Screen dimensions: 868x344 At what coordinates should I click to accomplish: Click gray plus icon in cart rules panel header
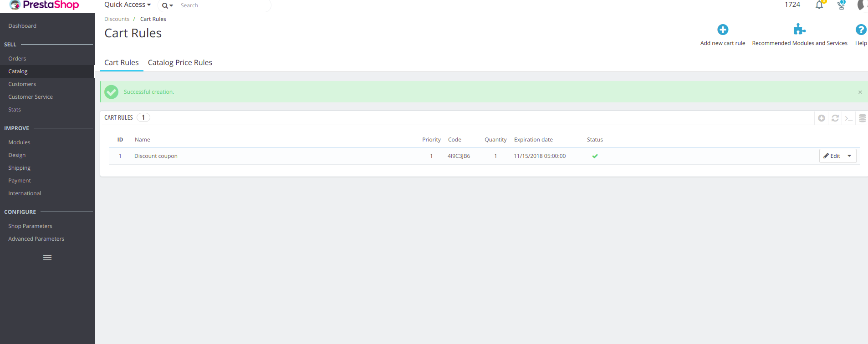(x=822, y=118)
